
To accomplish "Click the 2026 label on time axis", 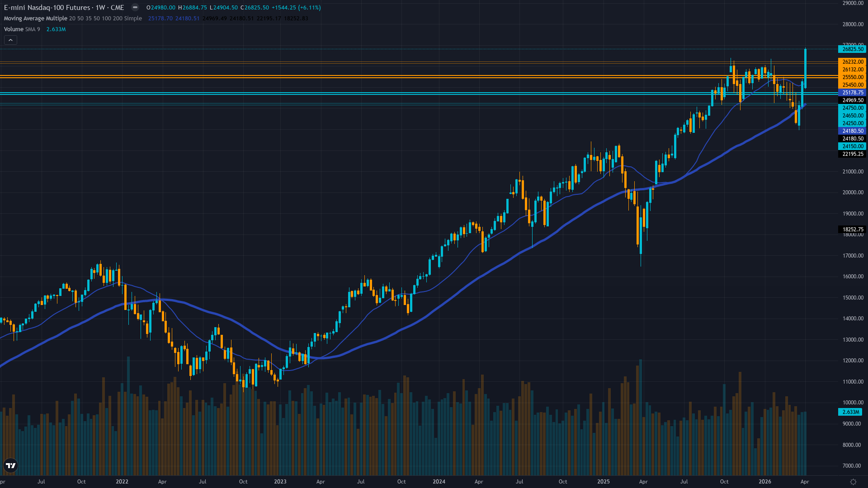I will (x=765, y=482).
